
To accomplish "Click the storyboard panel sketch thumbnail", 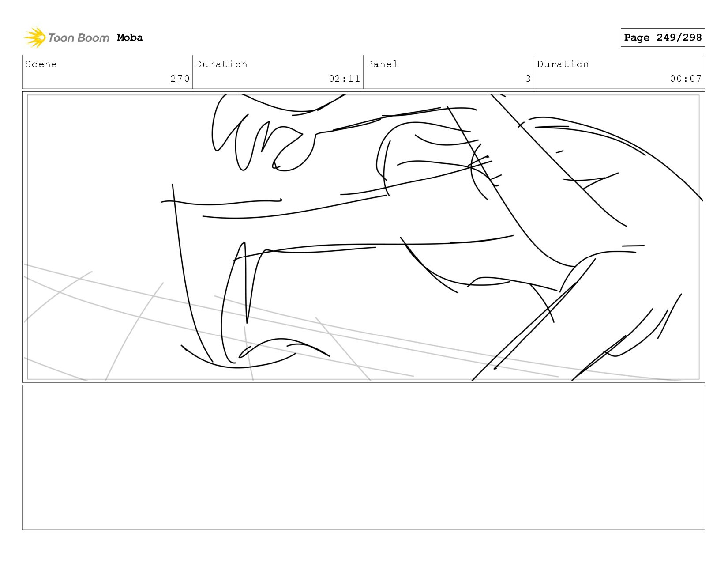I will [x=363, y=237].
